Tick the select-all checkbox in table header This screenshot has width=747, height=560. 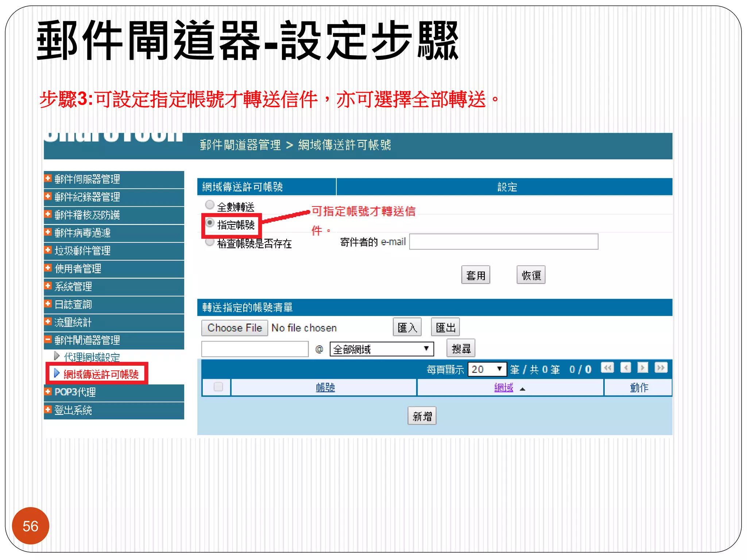(218, 386)
